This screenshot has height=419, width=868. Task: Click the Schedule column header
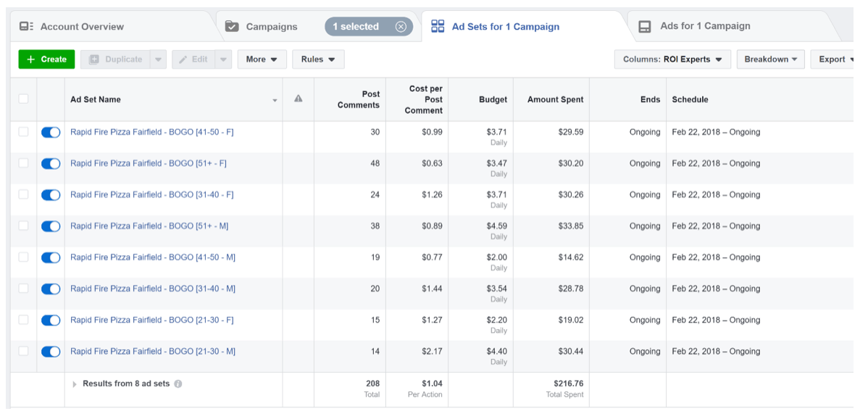[x=690, y=99]
